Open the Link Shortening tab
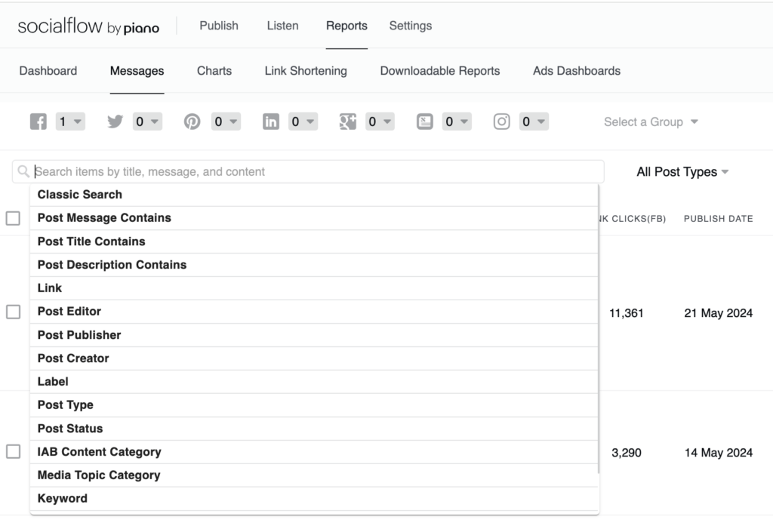 (x=306, y=71)
